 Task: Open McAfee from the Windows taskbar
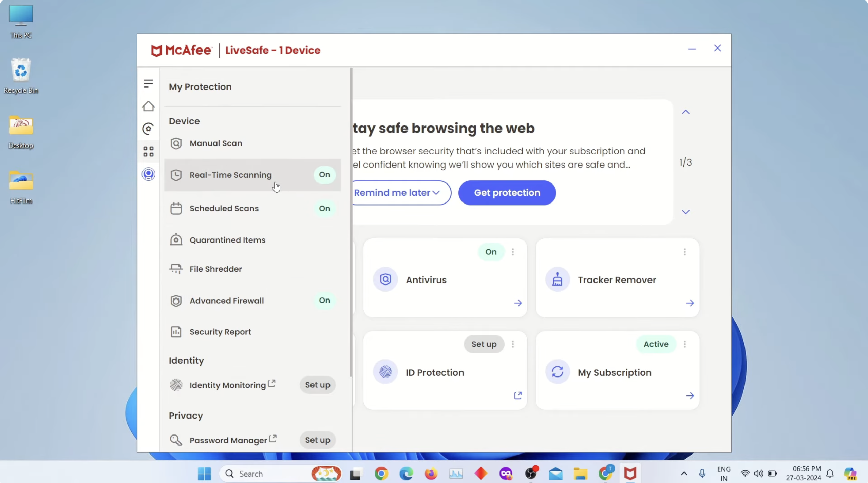[630, 474]
